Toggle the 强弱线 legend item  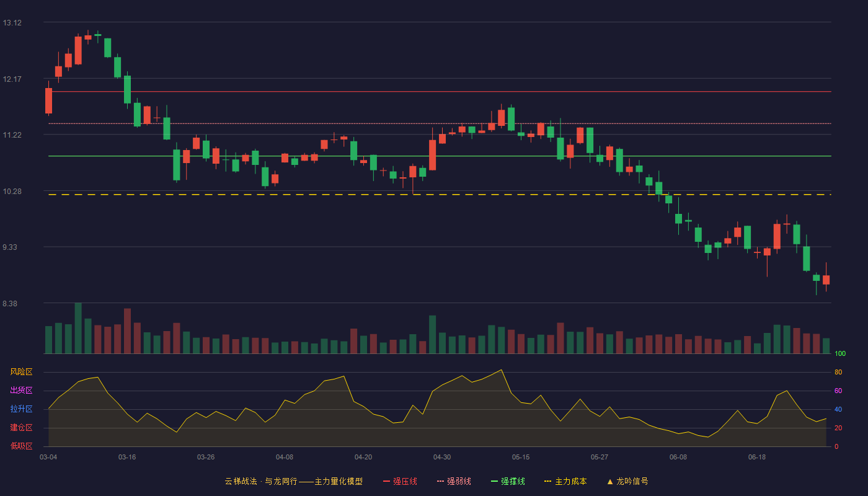(454, 481)
